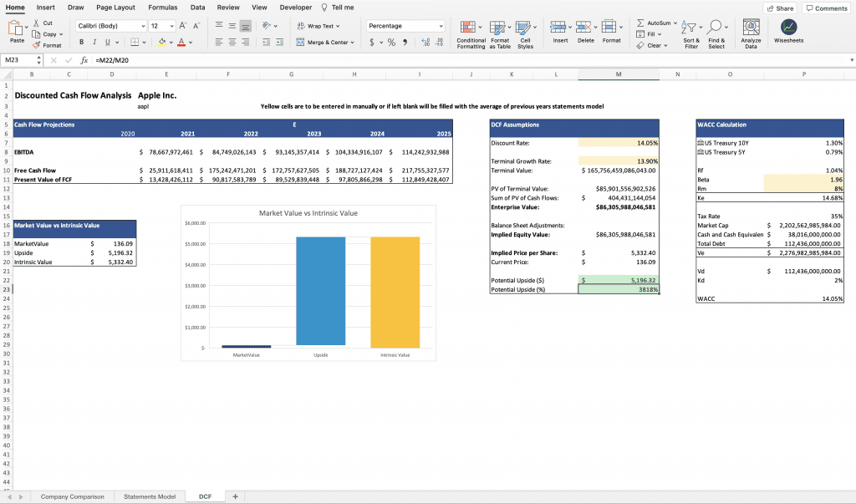Viewport: 856px width, 504px height.
Task: Click the Tell me search box
Action: pos(338,7)
